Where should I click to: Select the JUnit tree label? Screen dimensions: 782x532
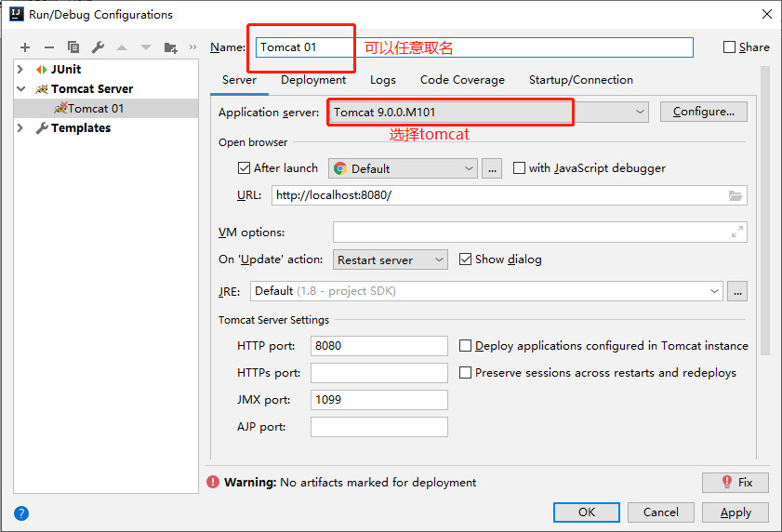coord(66,70)
